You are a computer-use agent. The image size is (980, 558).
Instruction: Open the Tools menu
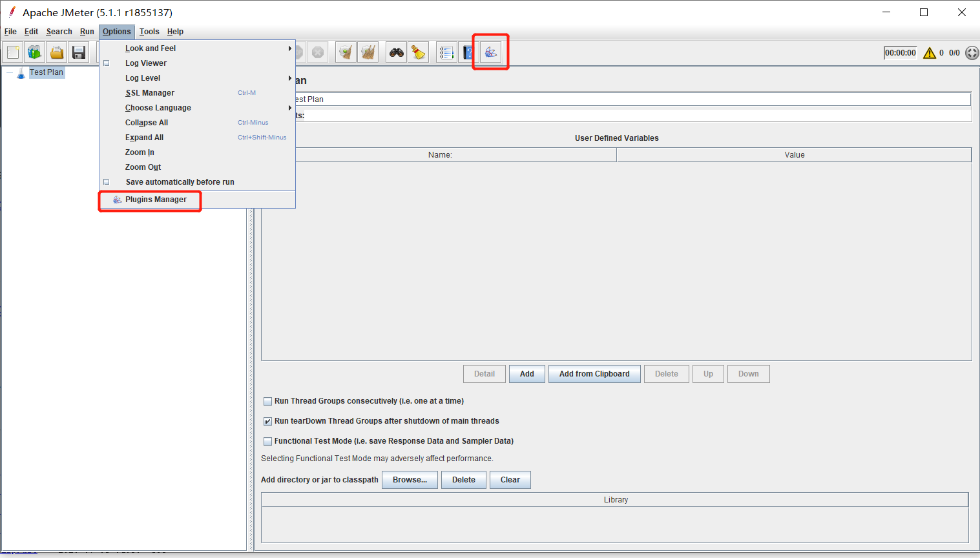click(x=149, y=32)
